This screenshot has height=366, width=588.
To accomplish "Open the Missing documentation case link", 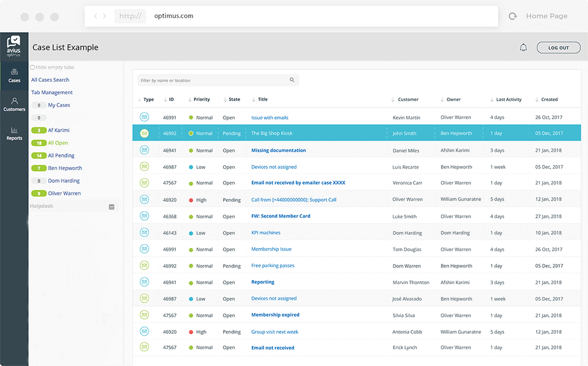I will 278,151.
